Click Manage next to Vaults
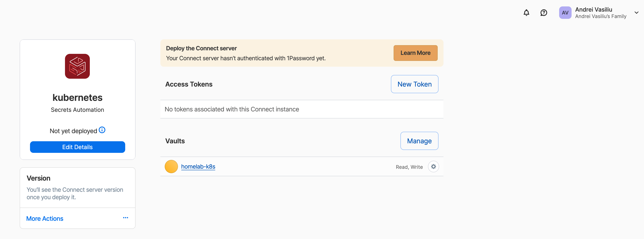The height and width of the screenshot is (239, 644). pyautogui.click(x=419, y=141)
